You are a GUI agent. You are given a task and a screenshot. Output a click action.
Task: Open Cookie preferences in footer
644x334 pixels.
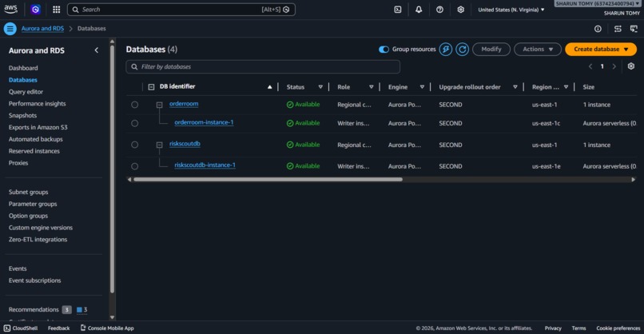(x=618, y=328)
